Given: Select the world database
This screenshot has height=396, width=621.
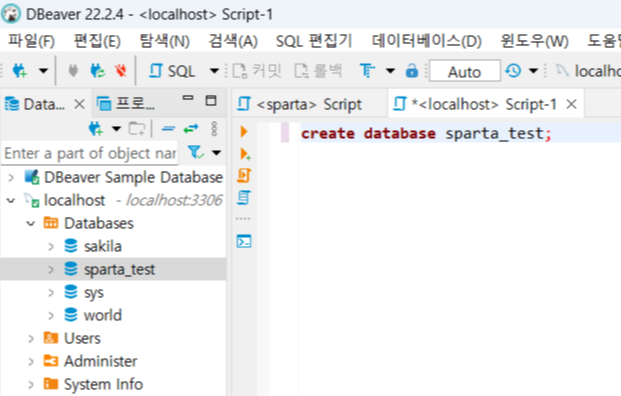Looking at the screenshot, I should point(103,316).
